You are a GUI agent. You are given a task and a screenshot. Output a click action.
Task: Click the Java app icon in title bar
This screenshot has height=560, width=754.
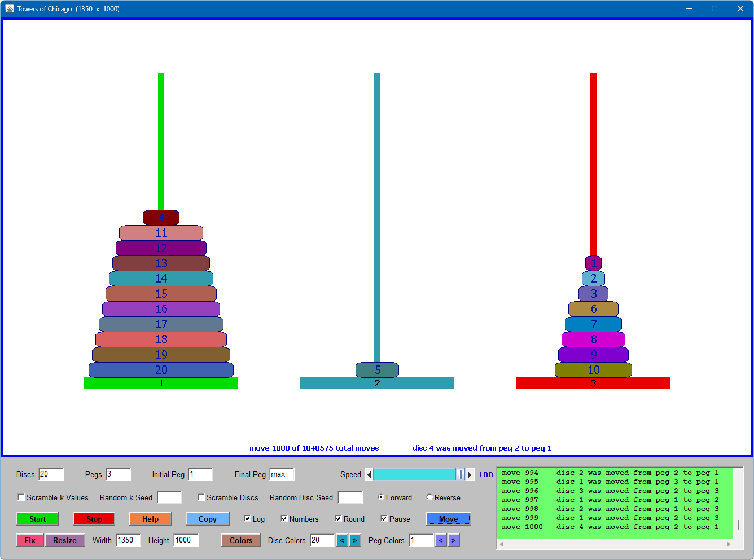coord(9,8)
